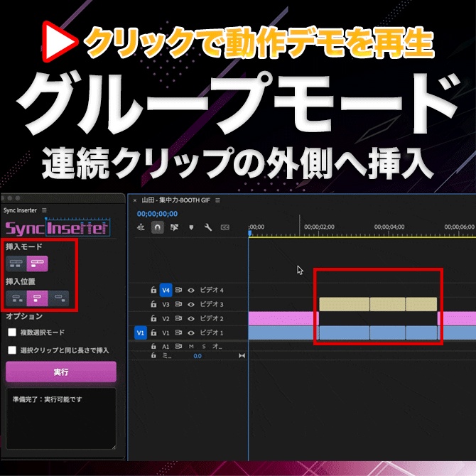Toggle sync lock on the ビデオ 2 track
Image resolution: width=476 pixels, height=476 pixels.
click(x=178, y=318)
